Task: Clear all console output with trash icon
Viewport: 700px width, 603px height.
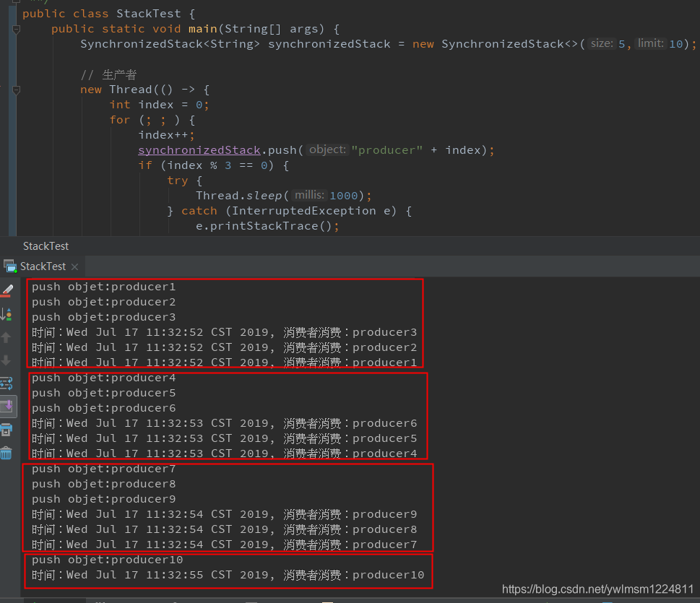Action: pyautogui.click(x=7, y=454)
